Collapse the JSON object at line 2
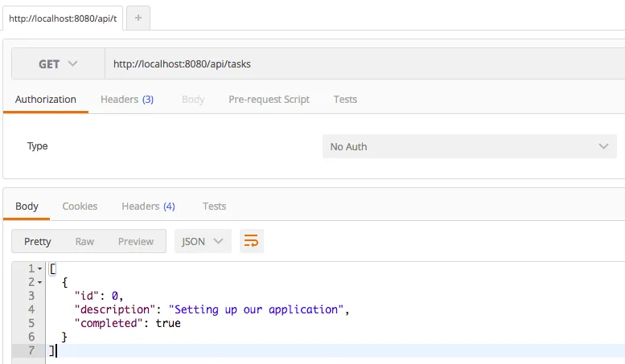The width and height of the screenshot is (625, 364). coord(40,282)
